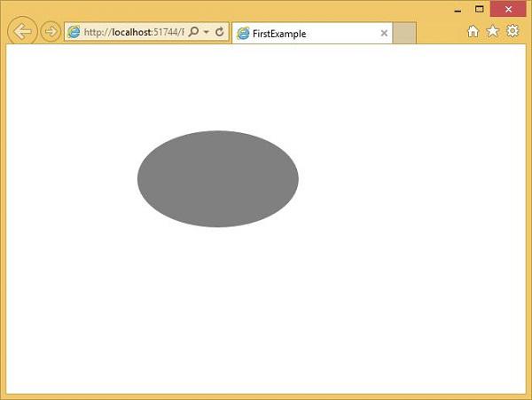Go back using the Back arrow button
The image size is (532, 400).
pyautogui.click(x=22, y=32)
